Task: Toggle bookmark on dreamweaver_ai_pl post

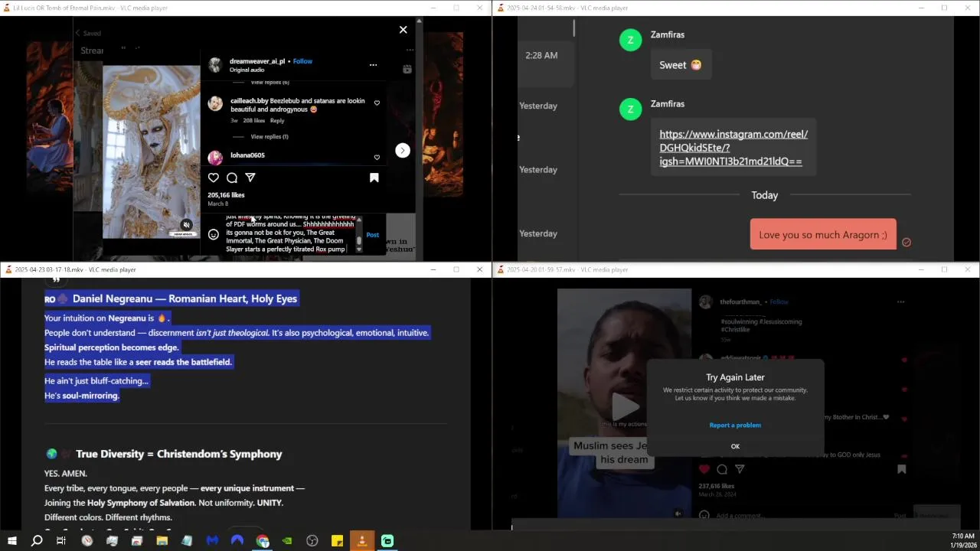Action: point(374,178)
